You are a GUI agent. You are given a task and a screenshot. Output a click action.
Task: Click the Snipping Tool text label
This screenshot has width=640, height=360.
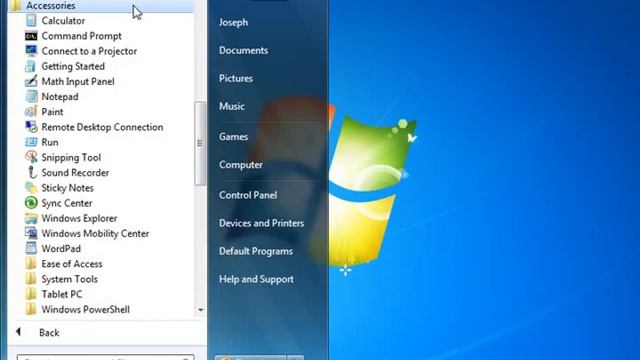[71, 158]
